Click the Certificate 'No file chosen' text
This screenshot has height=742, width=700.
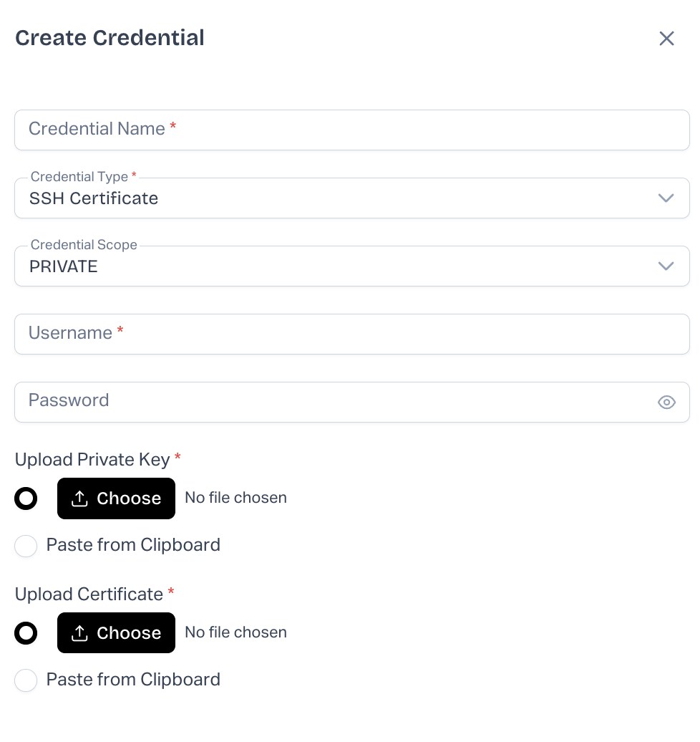click(235, 632)
